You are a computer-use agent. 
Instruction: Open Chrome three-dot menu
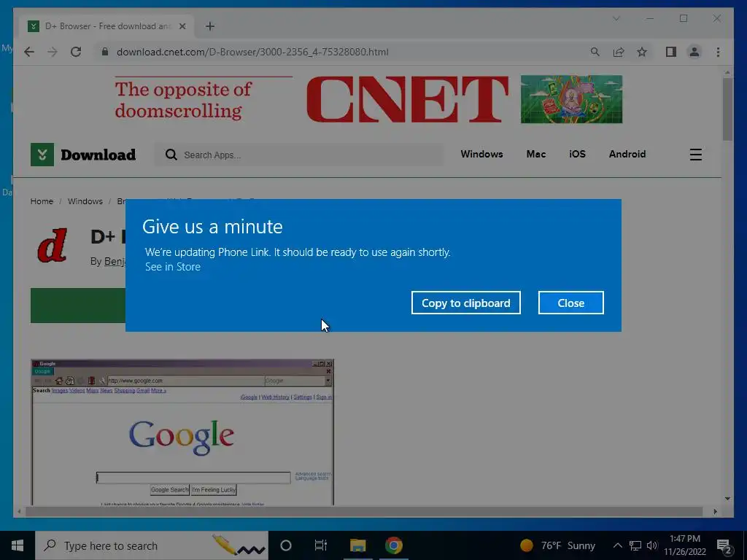pos(718,52)
